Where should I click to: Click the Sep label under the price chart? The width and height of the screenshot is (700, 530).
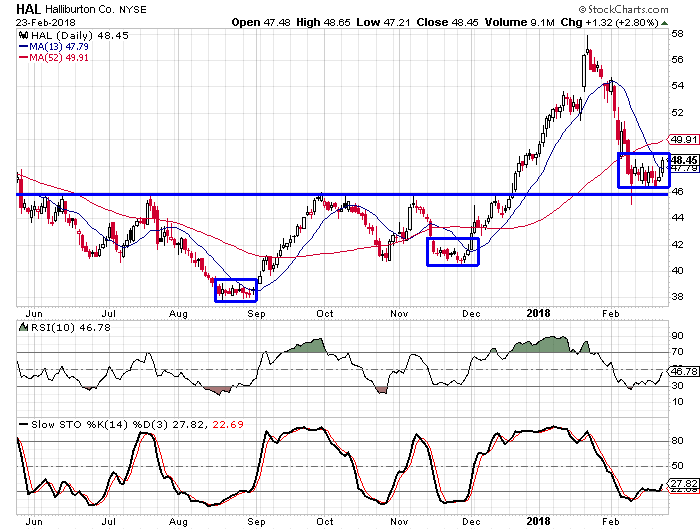point(256,313)
